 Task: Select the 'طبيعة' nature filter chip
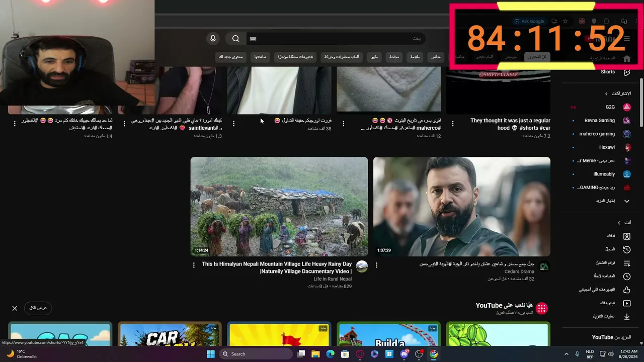[415, 57]
